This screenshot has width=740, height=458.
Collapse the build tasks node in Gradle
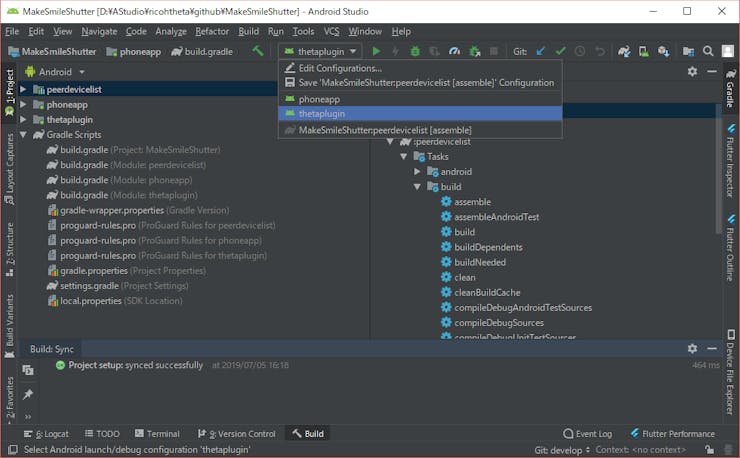[x=418, y=187]
